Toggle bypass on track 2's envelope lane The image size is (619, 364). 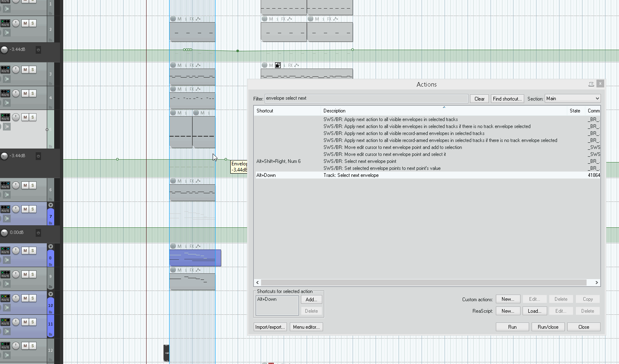point(38,50)
